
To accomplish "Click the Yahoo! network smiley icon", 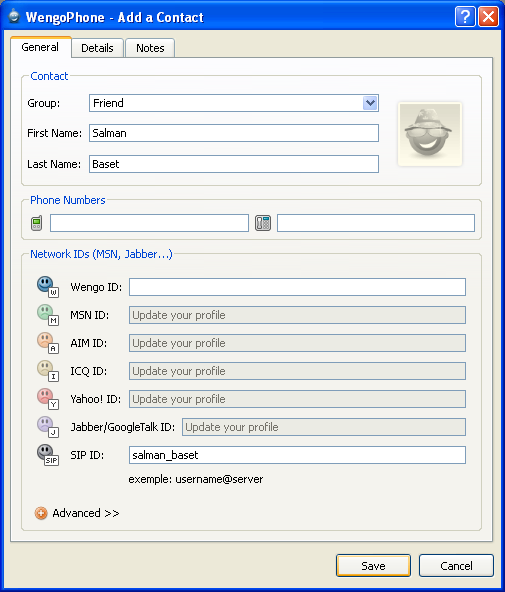I will [x=48, y=399].
